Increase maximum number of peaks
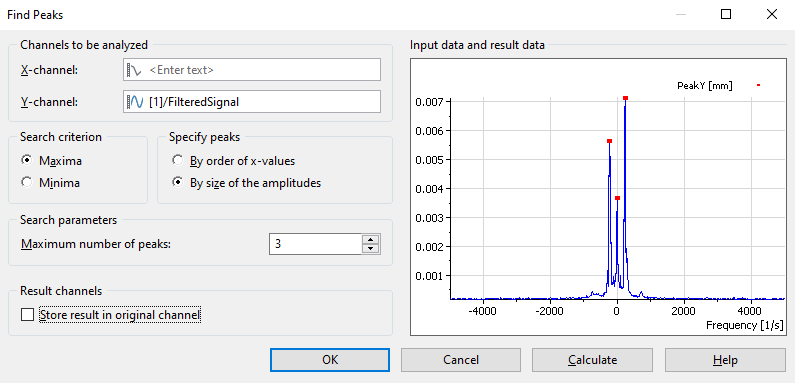Screen dimensions: 795x383 (x=371, y=239)
